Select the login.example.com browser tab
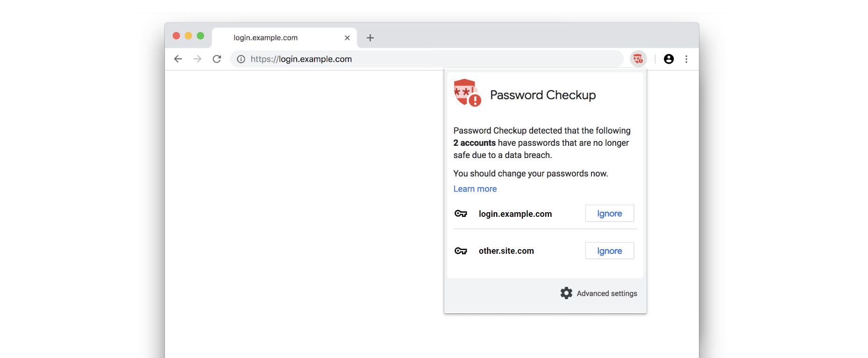 [x=285, y=38]
